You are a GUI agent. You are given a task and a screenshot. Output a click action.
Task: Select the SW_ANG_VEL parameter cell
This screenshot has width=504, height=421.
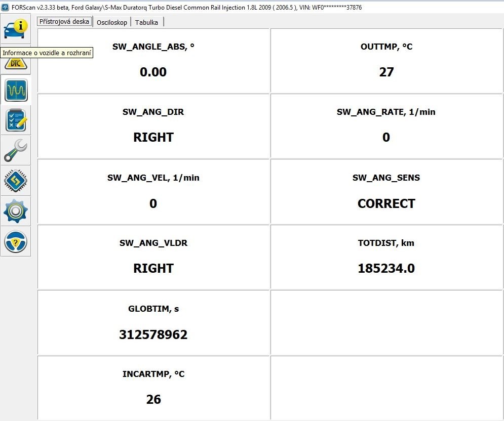pyautogui.click(x=153, y=191)
